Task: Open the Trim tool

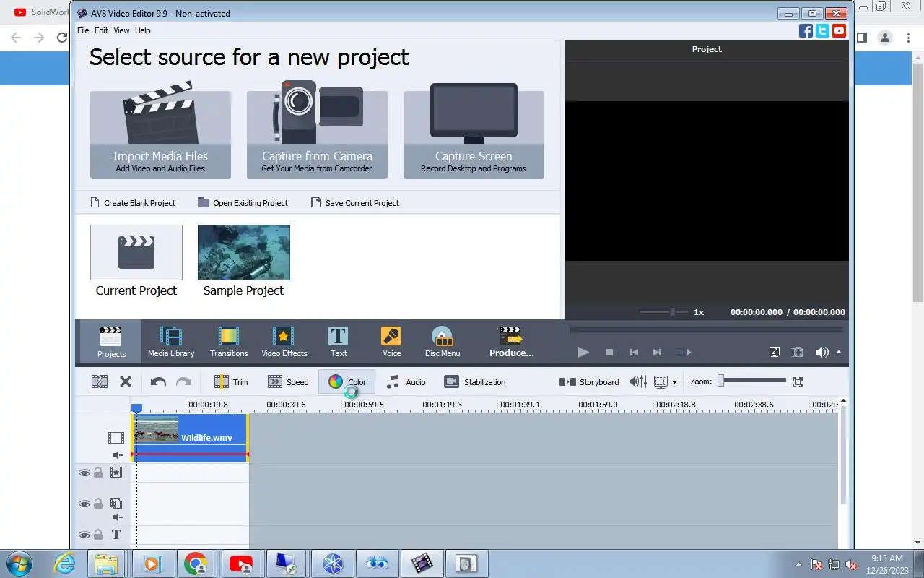Action: click(231, 381)
